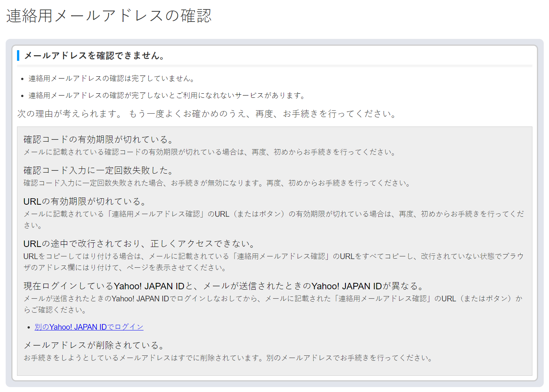This screenshot has height=392, width=549.
Task: Open the 別のYahoo! JAPAN IDでログイン link
Action: point(89,327)
